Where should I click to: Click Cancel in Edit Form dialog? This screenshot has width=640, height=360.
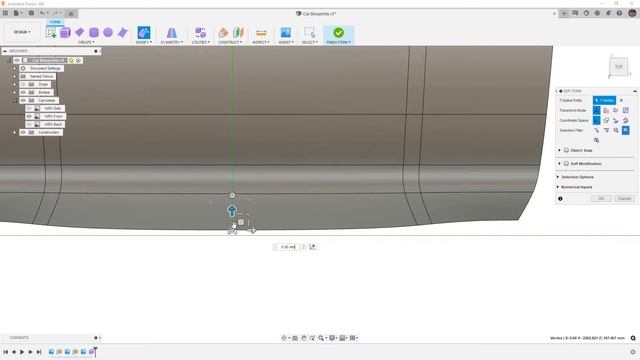pyautogui.click(x=624, y=198)
